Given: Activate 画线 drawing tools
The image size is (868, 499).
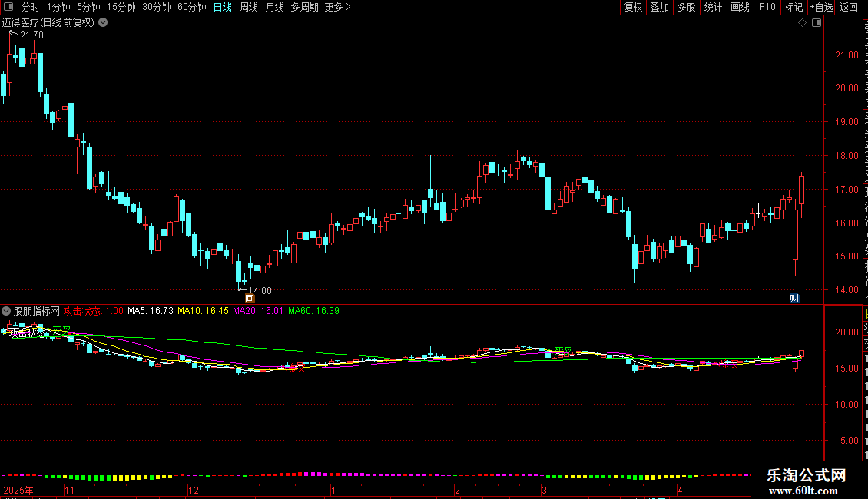Looking at the screenshot, I should pyautogui.click(x=740, y=7).
